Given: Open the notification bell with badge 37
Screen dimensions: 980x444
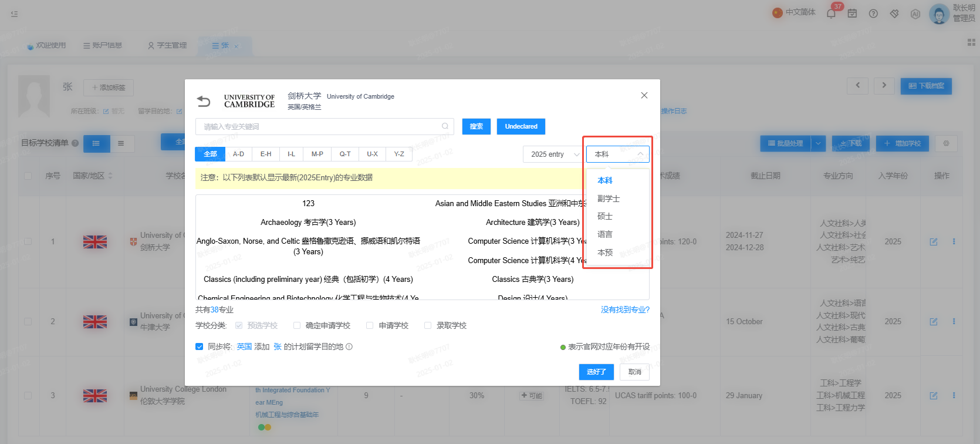Looking at the screenshot, I should [831, 13].
